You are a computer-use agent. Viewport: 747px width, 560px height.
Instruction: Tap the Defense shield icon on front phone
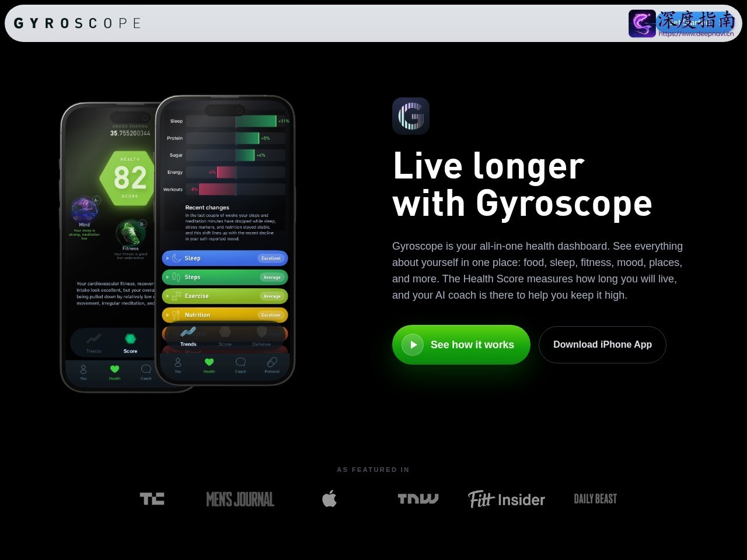pyautogui.click(x=261, y=332)
